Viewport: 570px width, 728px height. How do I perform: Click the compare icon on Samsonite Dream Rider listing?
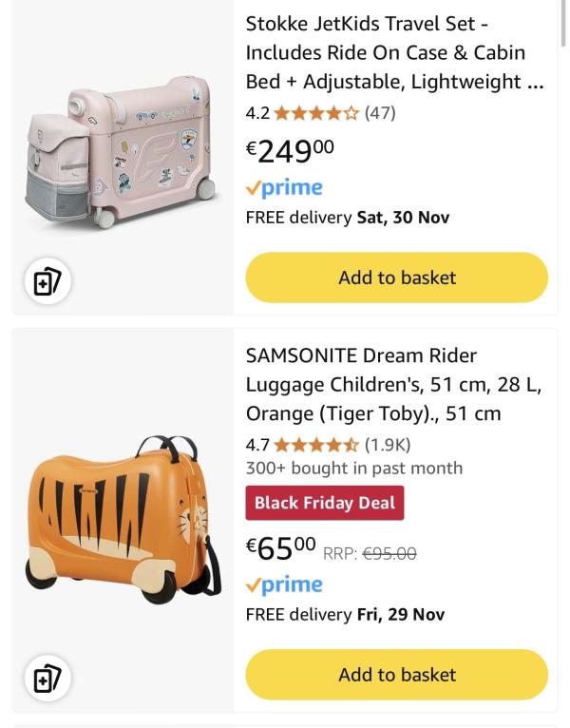pos(47,679)
